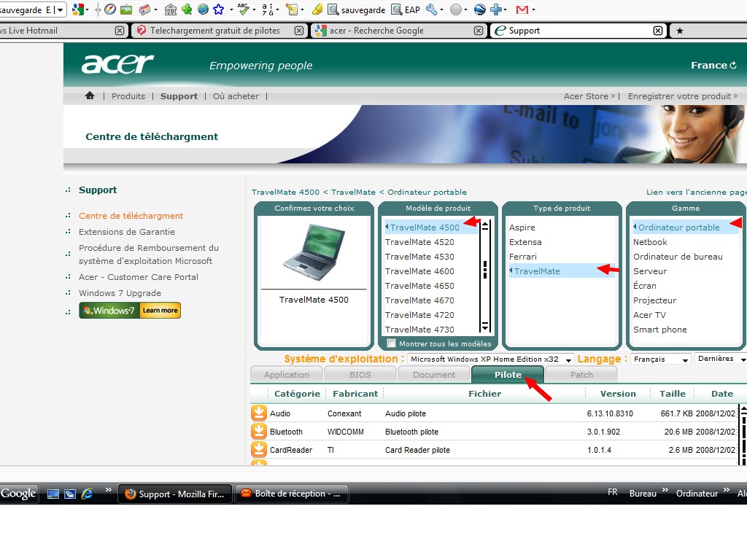Open the bookmark star toolbar icon
The image size is (747, 560).
point(217,9)
